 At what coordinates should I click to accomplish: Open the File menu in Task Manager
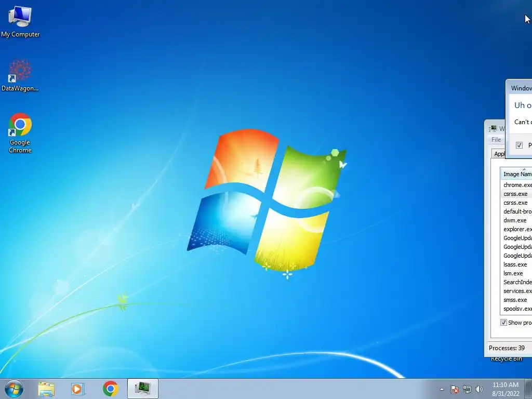[496, 139]
